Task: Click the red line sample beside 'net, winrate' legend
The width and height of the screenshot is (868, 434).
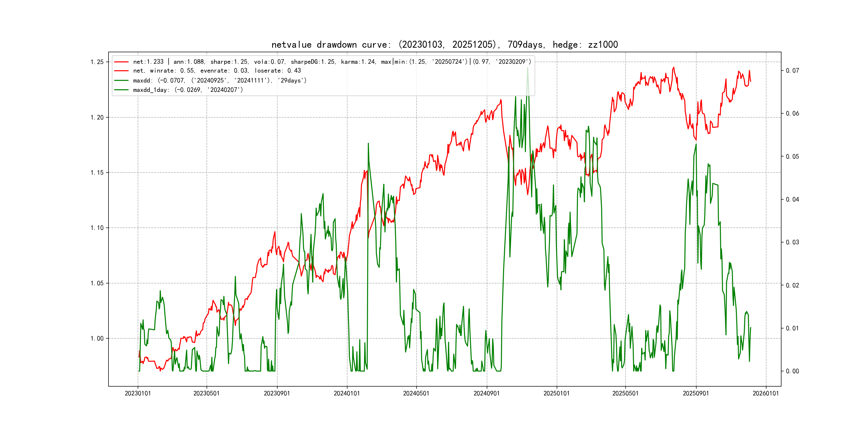Action: 121,71
